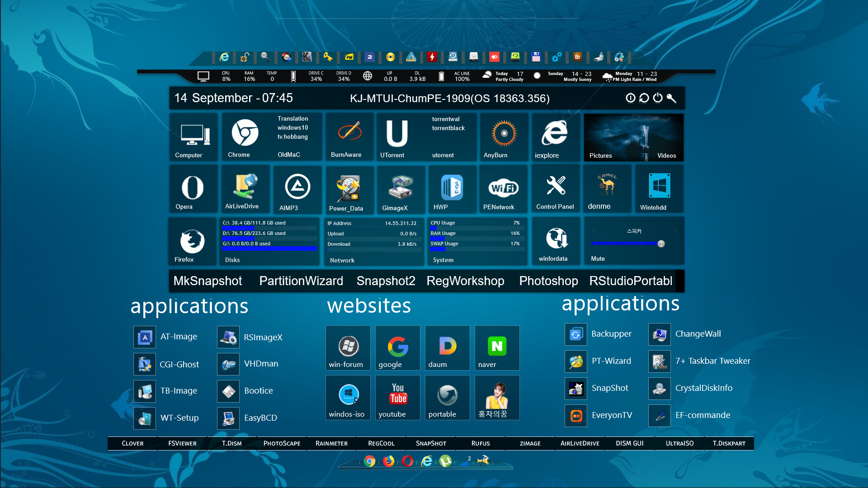Click the left arrow in speaker widget
This screenshot has width=868, height=488.
[593, 231]
